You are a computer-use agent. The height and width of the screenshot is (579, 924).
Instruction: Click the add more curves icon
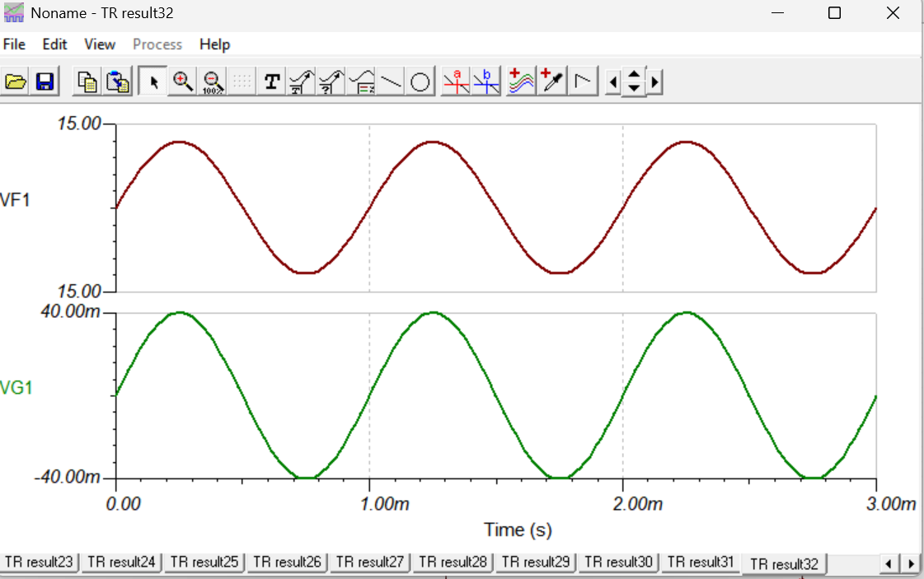pyautogui.click(x=521, y=82)
